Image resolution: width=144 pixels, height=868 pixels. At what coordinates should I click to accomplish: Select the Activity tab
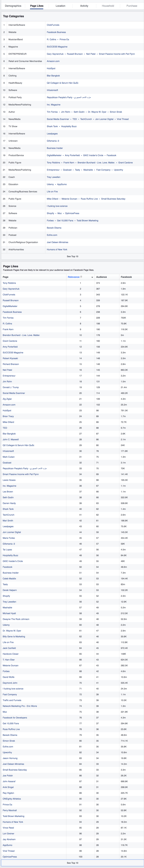(84, 6)
